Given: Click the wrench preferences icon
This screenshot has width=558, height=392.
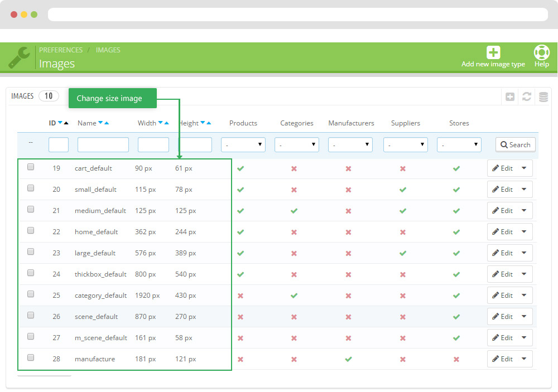Looking at the screenshot, I should tap(19, 57).
